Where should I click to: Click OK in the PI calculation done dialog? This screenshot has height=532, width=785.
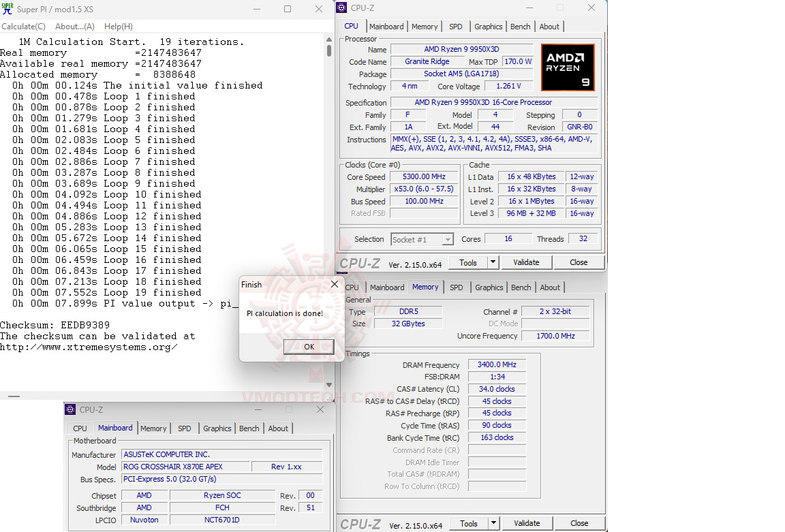click(309, 347)
